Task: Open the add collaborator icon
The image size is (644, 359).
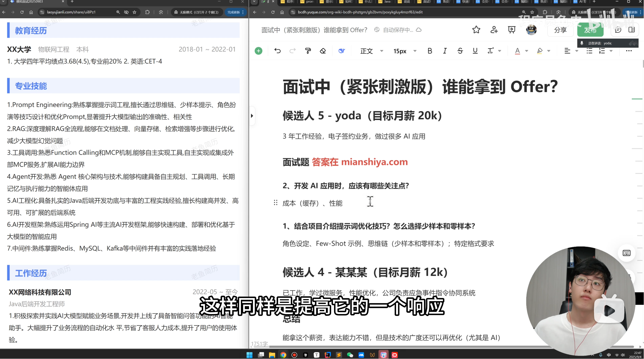Action: tap(494, 30)
